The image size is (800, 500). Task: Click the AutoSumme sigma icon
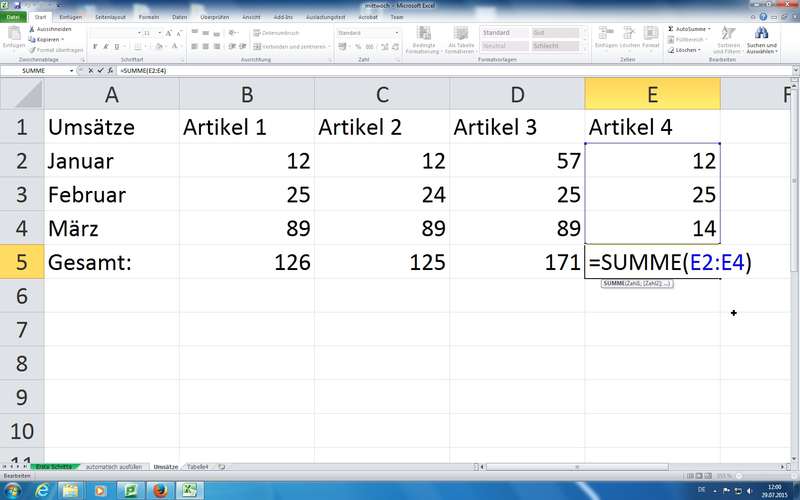click(x=671, y=29)
